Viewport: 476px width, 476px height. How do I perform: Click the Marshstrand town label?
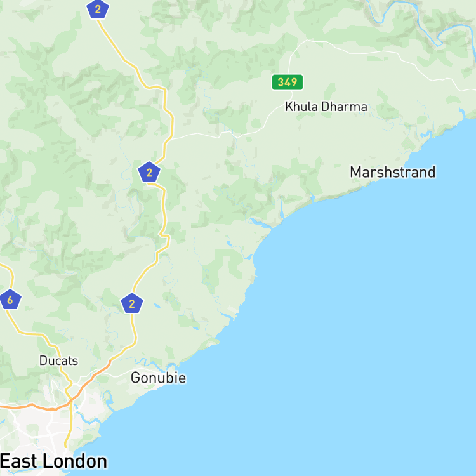[392, 172]
